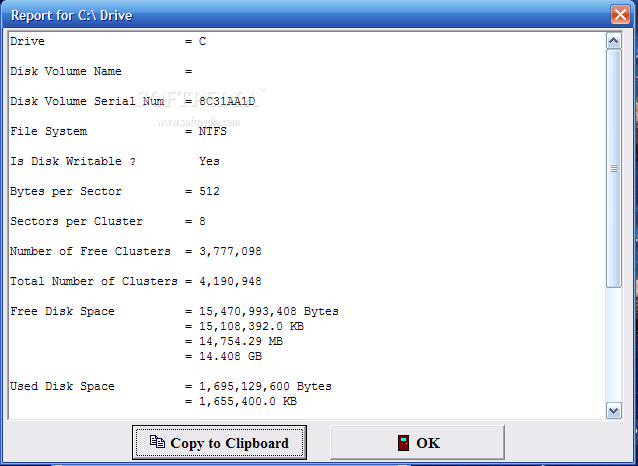Close the Report for C:\ Drive dialog
638x466 pixels.
point(620,15)
